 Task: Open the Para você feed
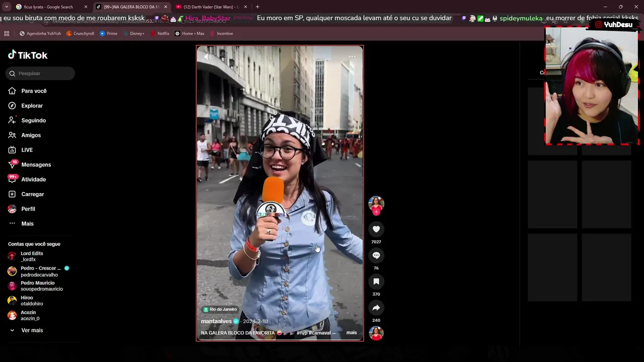coord(28,91)
